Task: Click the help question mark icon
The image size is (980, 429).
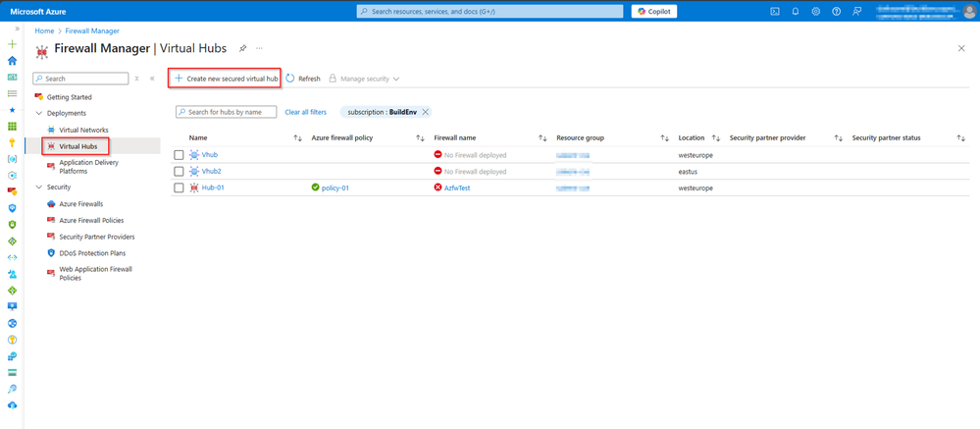Action: (x=836, y=11)
